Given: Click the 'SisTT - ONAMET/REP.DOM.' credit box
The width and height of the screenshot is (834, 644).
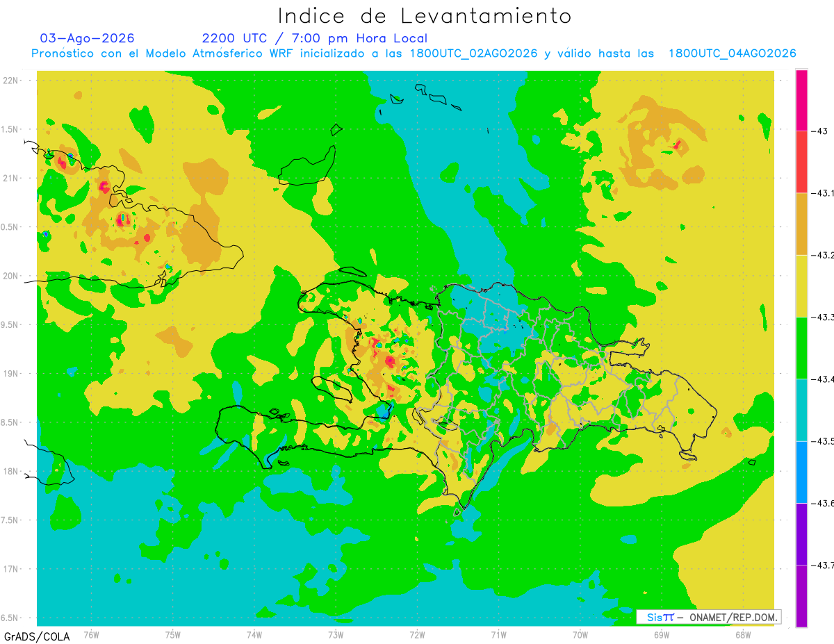Looking at the screenshot, I should pyautogui.click(x=709, y=617).
